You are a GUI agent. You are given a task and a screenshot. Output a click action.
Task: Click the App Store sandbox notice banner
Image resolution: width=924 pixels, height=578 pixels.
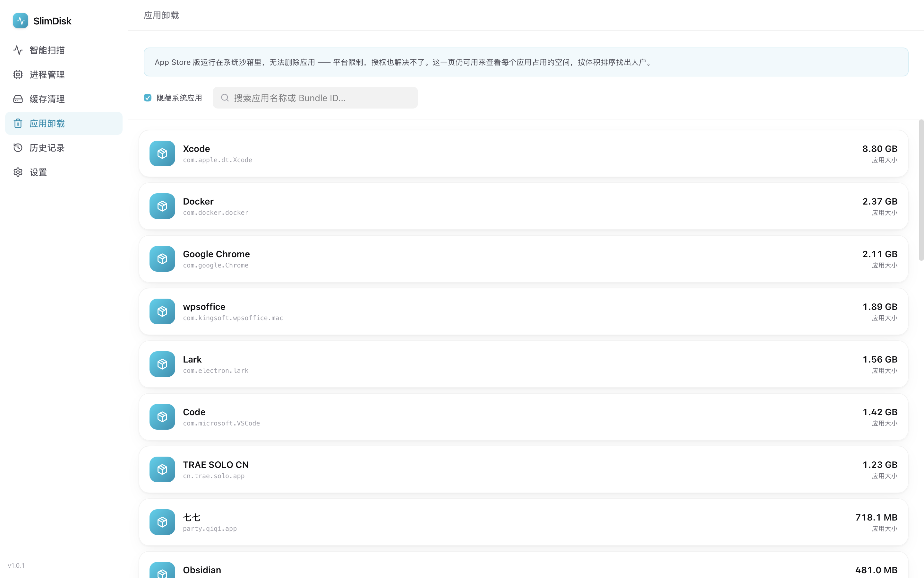526,62
